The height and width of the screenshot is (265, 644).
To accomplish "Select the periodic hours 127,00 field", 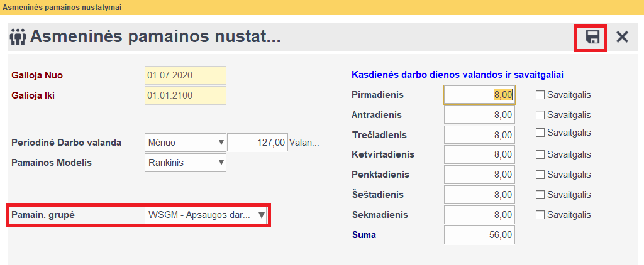I will pyautogui.click(x=257, y=143).
